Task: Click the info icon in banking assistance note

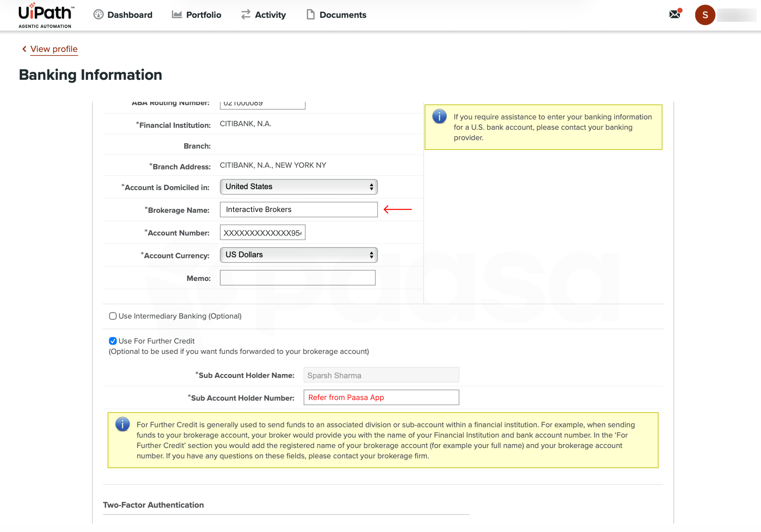Action: (439, 116)
